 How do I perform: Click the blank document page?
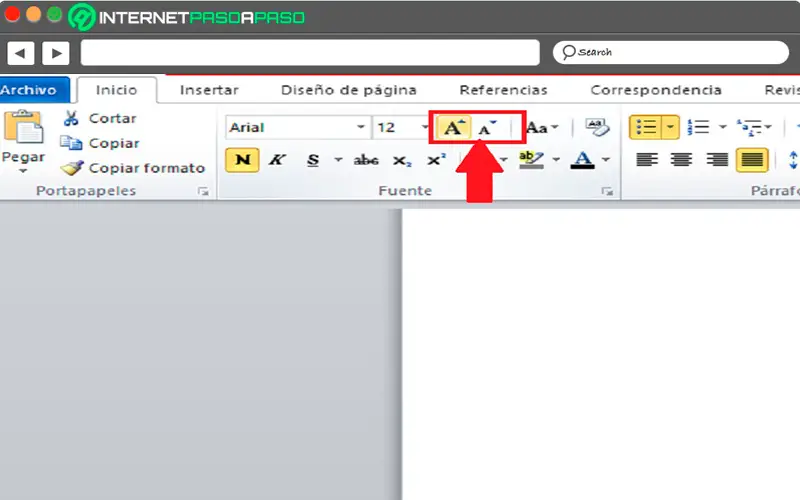[x=601, y=355]
